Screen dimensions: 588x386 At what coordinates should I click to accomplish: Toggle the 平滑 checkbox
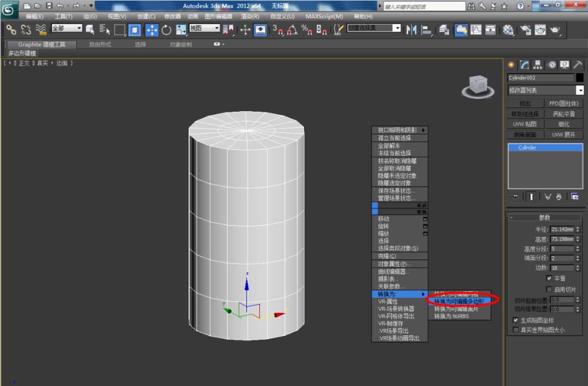549,278
